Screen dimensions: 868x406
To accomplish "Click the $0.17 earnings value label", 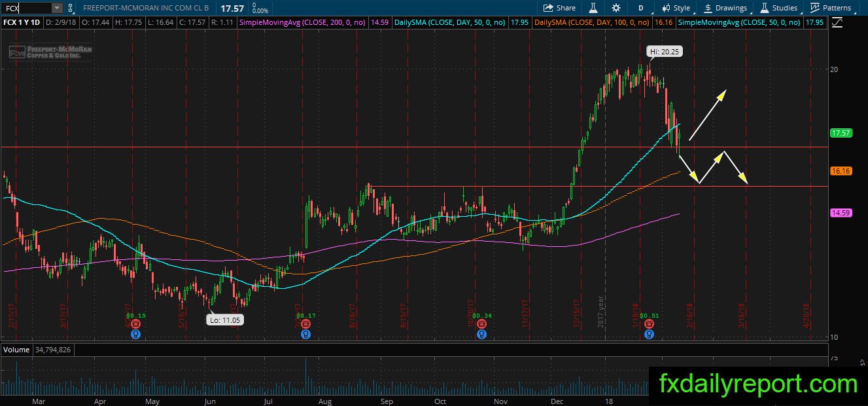I will click(305, 316).
